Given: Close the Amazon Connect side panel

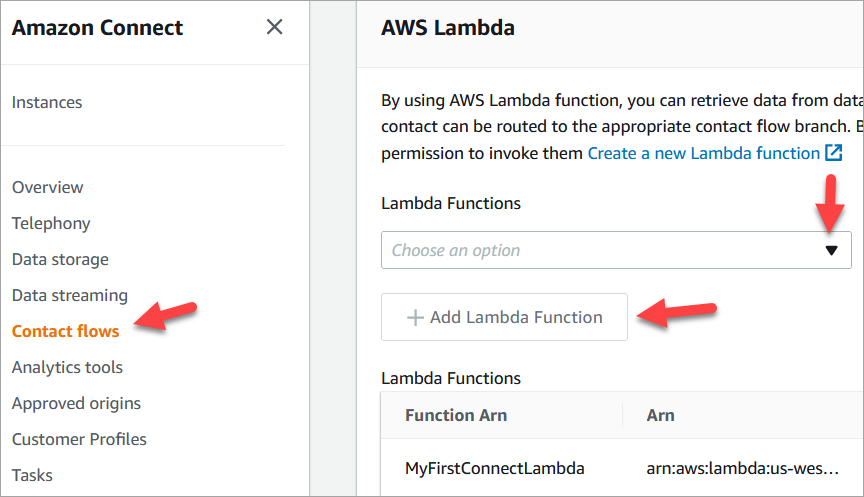Looking at the screenshot, I should pos(275,27).
